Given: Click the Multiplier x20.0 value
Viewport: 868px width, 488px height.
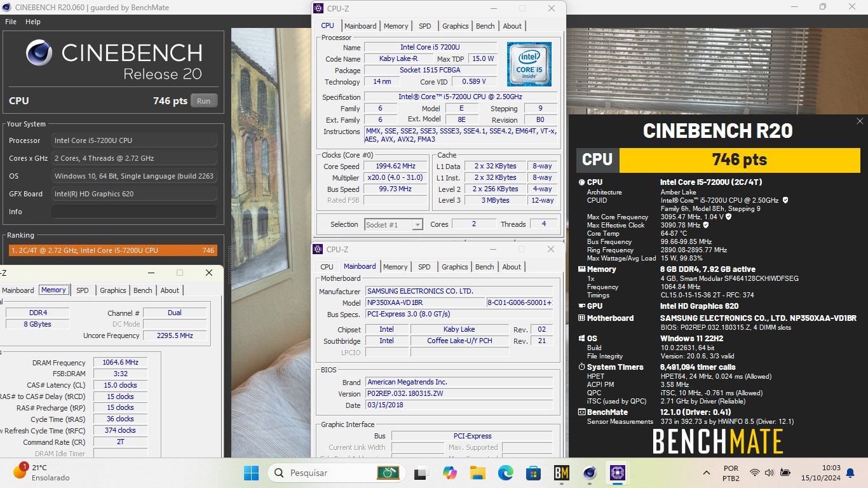Looking at the screenshot, I should pyautogui.click(x=396, y=178).
